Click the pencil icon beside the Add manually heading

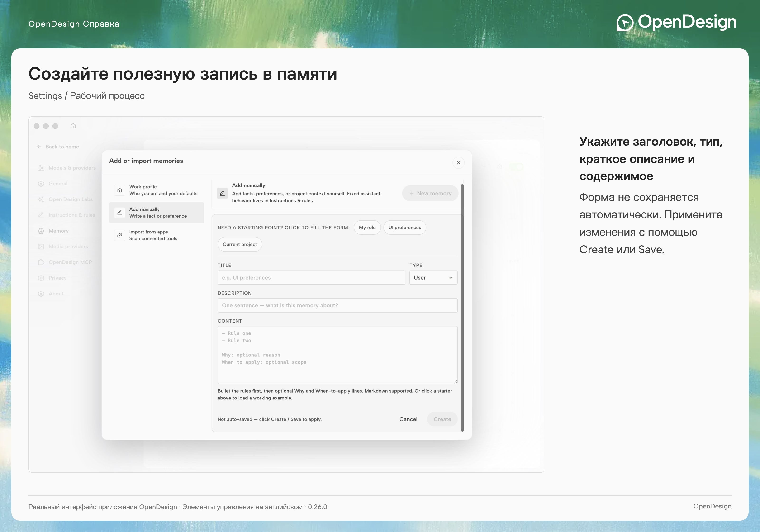click(x=223, y=193)
